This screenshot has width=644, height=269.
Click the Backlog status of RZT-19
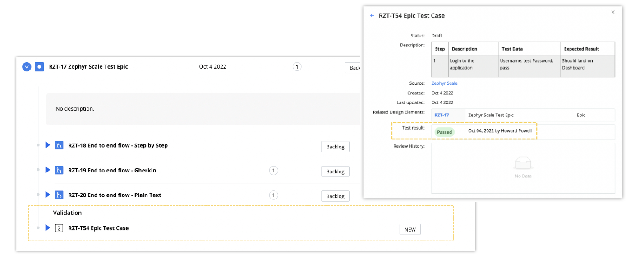coord(335,172)
